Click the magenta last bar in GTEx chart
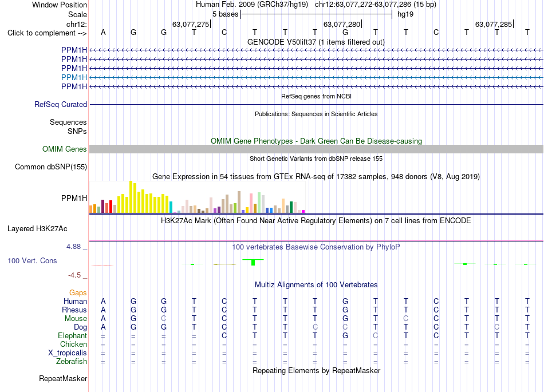This screenshot has width=544, height=392. click(x=303, y=211)
